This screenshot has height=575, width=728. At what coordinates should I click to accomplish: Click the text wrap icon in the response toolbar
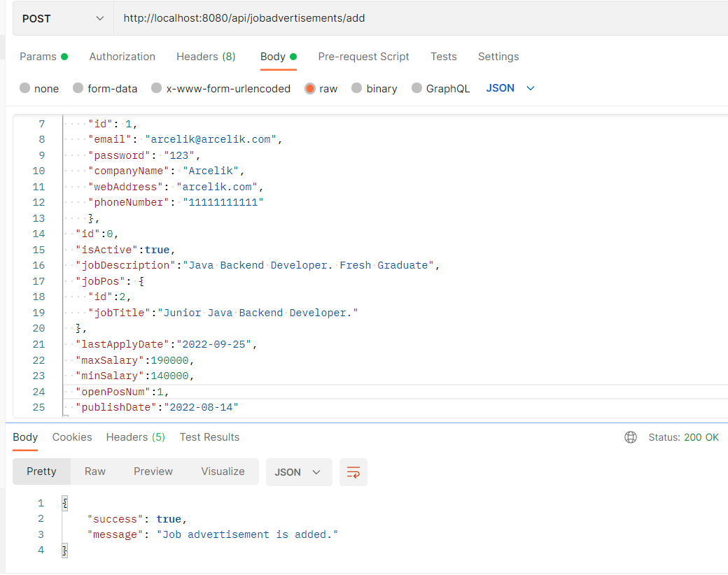click(x=353, y=472)
